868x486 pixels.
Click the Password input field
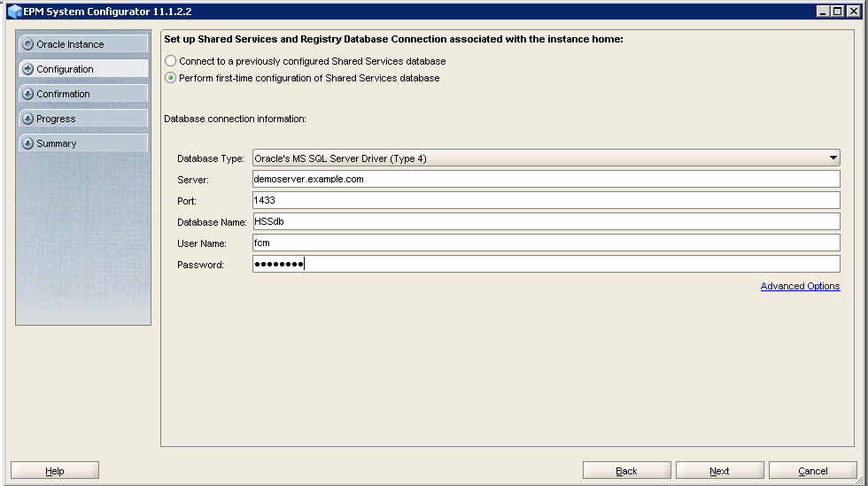(546, 265)
